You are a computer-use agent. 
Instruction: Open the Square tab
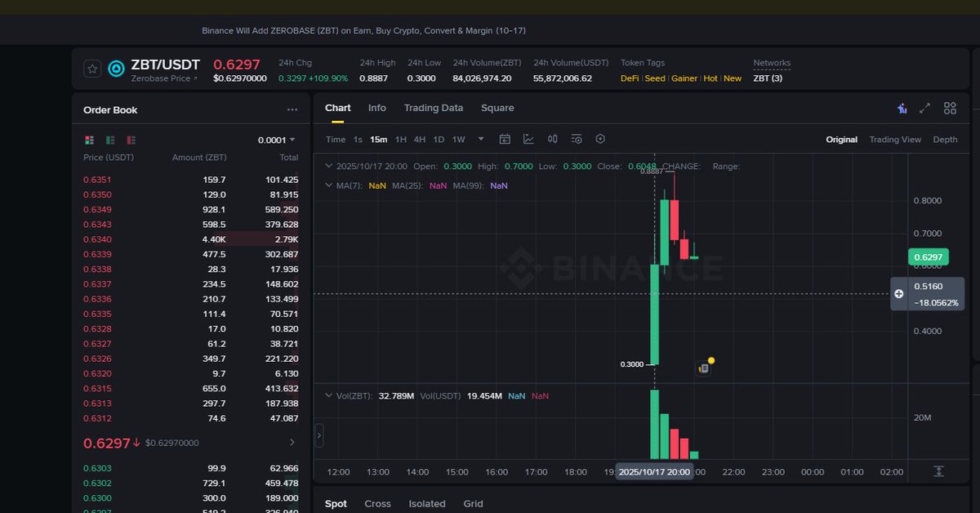(x=497, y=107)
